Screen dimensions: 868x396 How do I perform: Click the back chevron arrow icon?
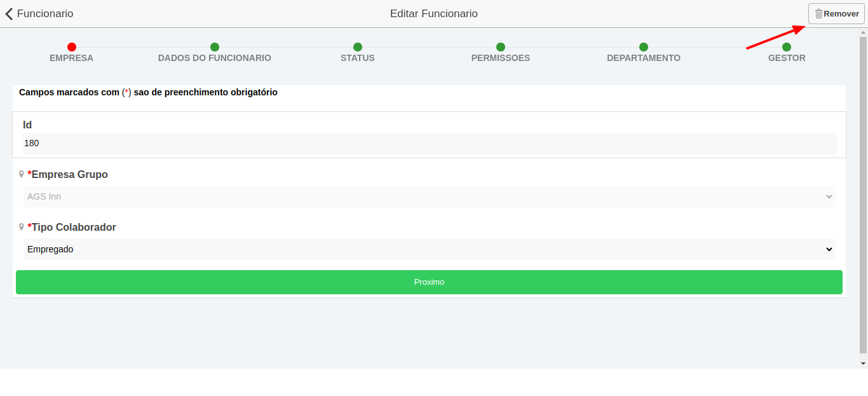(x=9, y=13)
